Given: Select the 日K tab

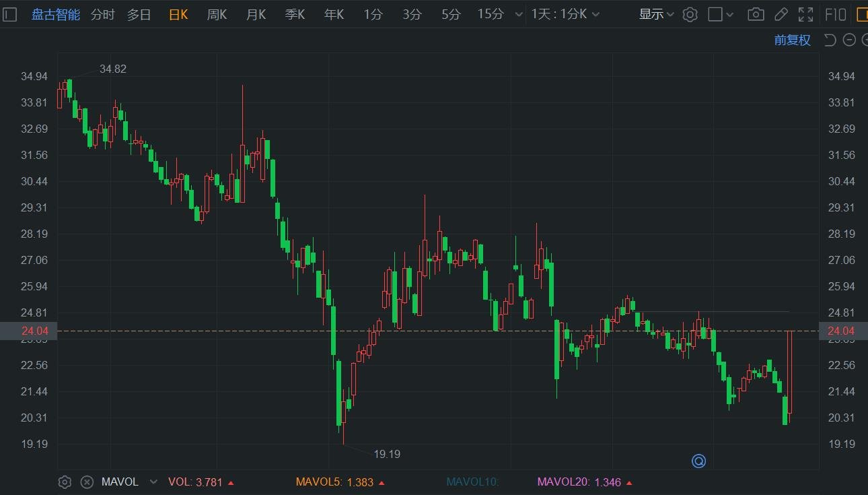Looking at the screenshot, I should pos(178,14).
